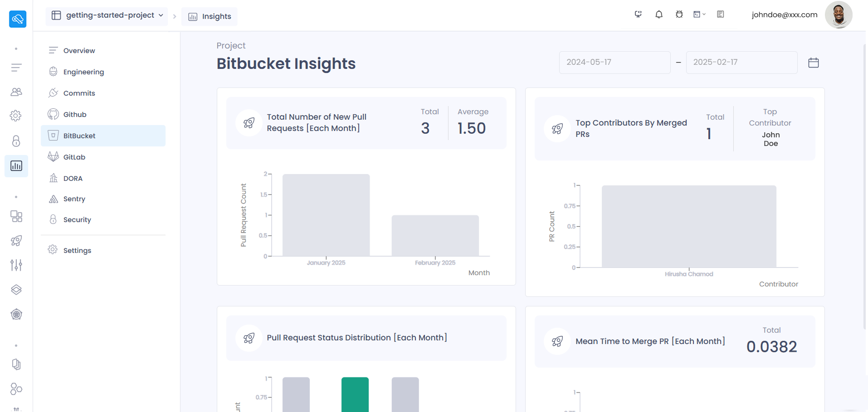The height and width of the screenshot is (412, 868).
Task: Click the bug report icon
Action: (x=679, y=15)
